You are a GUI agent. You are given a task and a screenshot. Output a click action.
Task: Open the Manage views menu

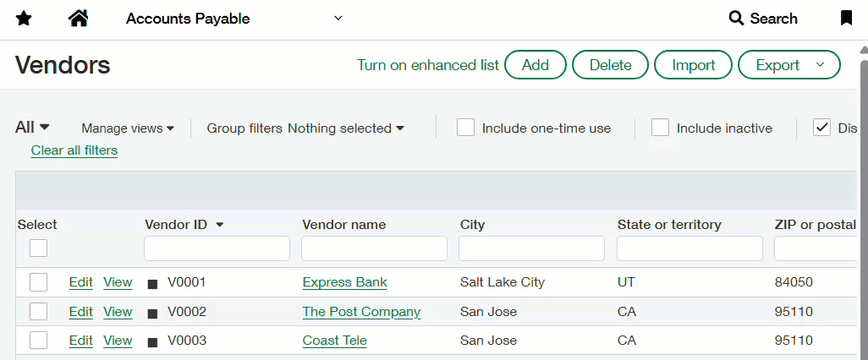128,128
